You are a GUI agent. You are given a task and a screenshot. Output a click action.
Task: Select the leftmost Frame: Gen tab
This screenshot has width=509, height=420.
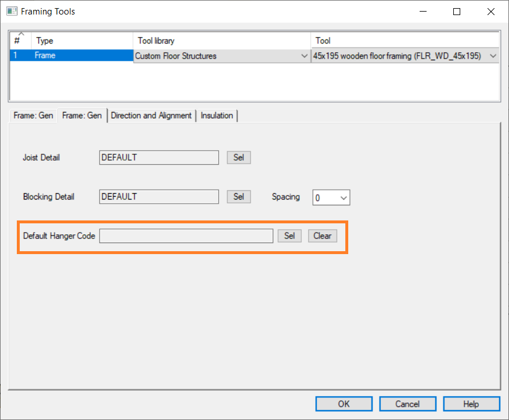coord(33,115)
